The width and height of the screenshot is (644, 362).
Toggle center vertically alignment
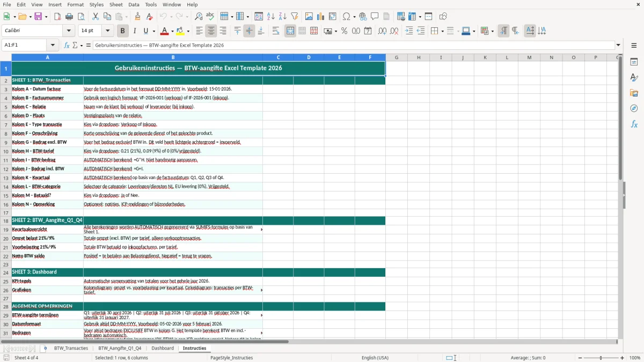(249, 31)
